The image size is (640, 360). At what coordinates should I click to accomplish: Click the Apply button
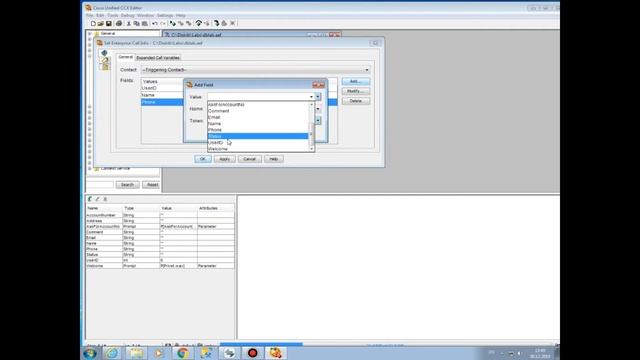click(224, 159)
